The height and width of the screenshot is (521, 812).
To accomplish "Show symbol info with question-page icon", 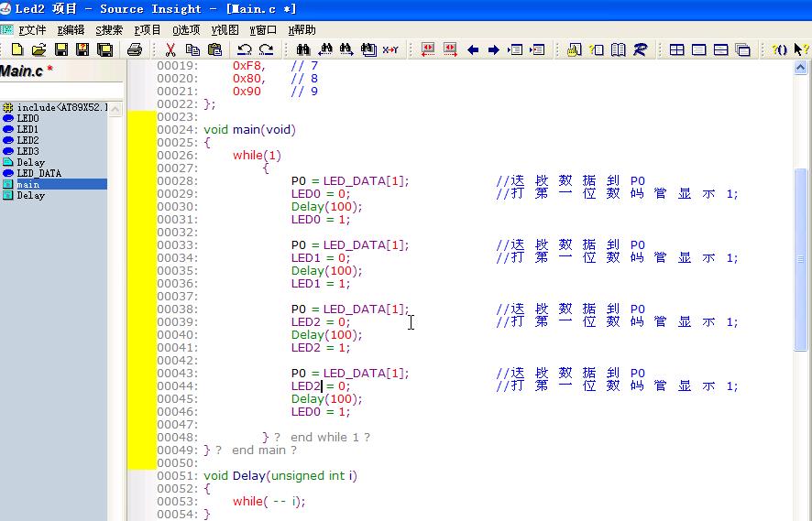I will pos(596,49).
